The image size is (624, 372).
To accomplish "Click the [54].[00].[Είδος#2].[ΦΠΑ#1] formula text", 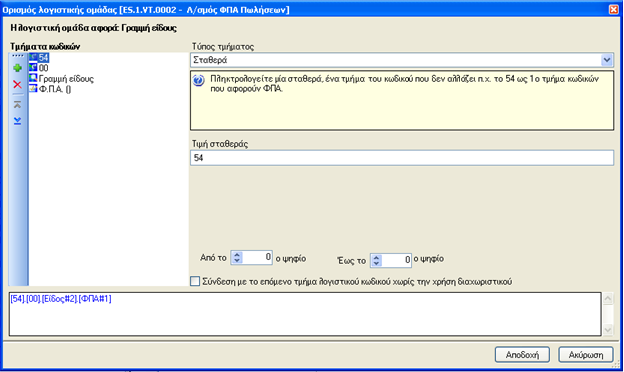I will [x=61, y=299].
